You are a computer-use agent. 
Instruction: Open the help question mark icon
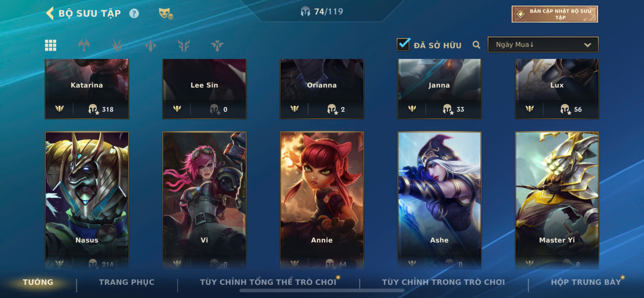pyautogui.click(x=134, y=13)
